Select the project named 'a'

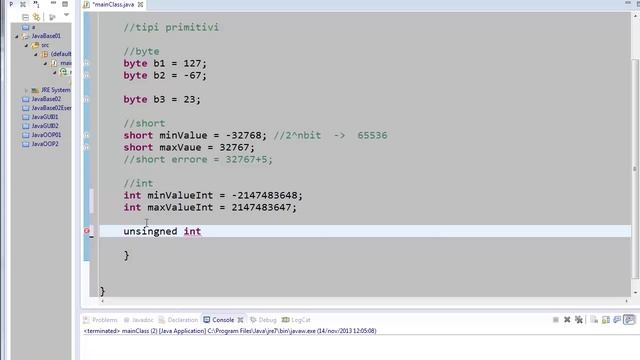[33, 27]
